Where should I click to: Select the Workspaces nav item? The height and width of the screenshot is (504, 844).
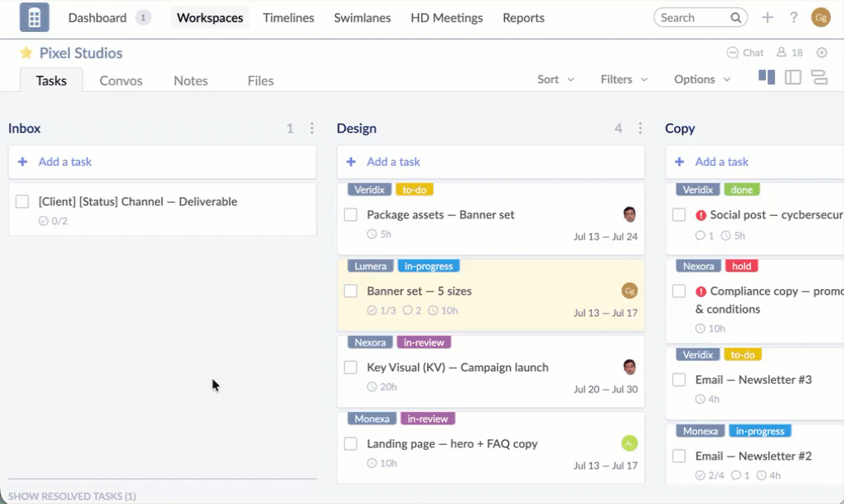pos(210,18)
